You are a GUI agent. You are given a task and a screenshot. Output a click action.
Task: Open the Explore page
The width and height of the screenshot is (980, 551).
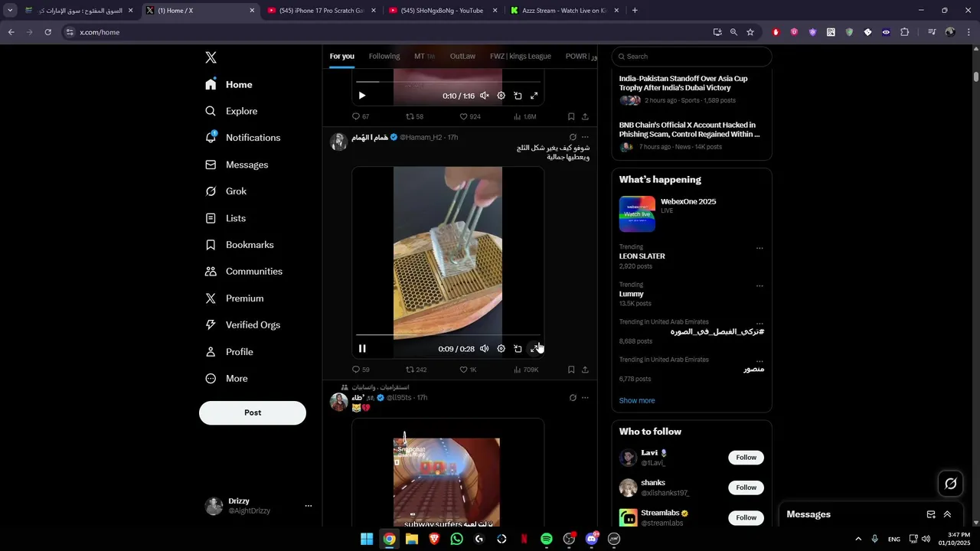(231, 111)
